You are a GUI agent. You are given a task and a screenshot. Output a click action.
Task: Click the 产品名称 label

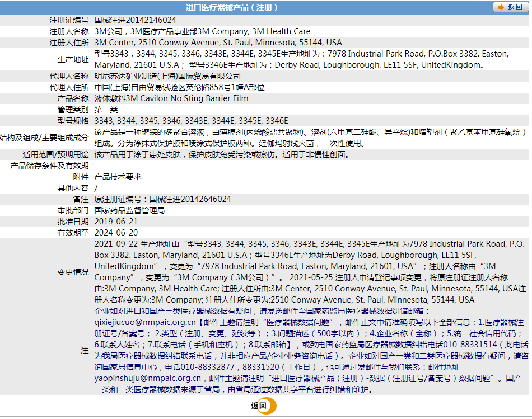pos(73,98)
